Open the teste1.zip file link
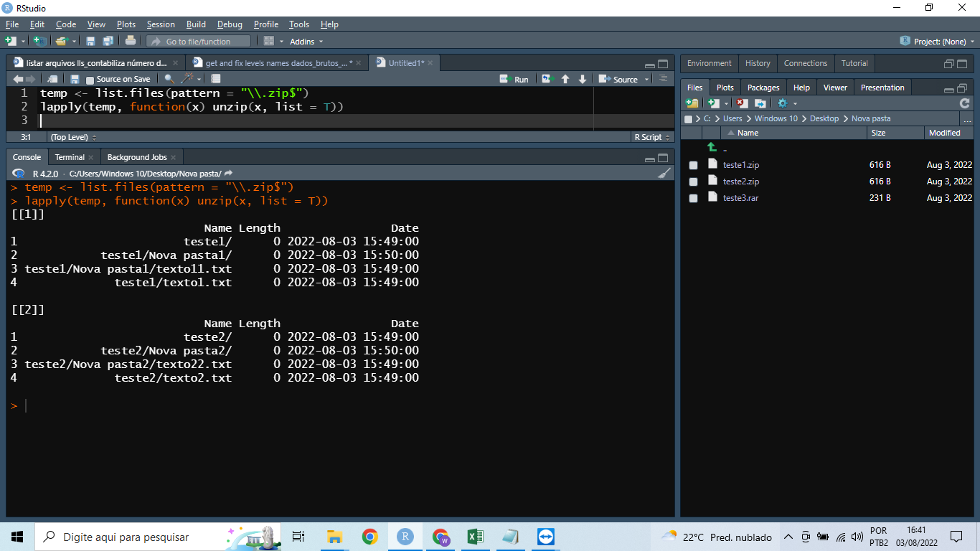 (741, 165)
